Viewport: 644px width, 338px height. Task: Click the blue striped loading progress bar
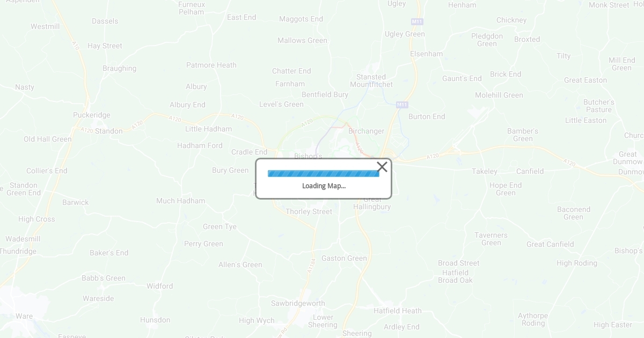coord(324,173)
